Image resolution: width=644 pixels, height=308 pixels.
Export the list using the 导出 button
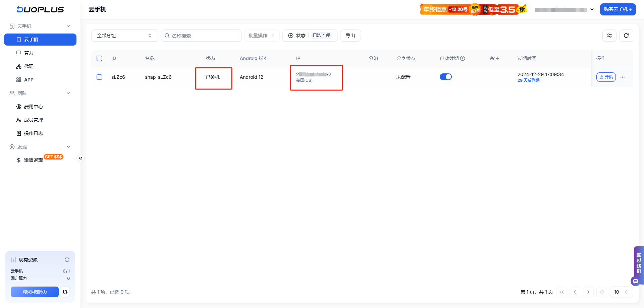point(350,35)
